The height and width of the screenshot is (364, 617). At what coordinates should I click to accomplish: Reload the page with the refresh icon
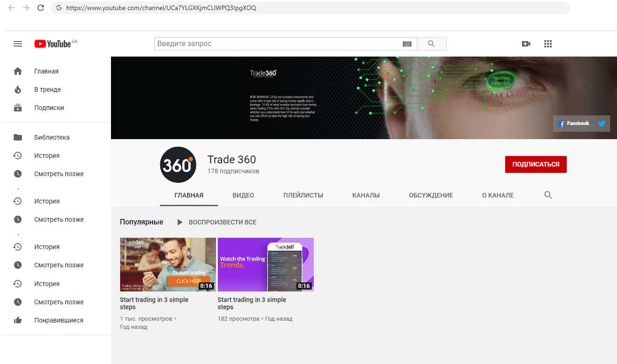(x=41, y=8)
